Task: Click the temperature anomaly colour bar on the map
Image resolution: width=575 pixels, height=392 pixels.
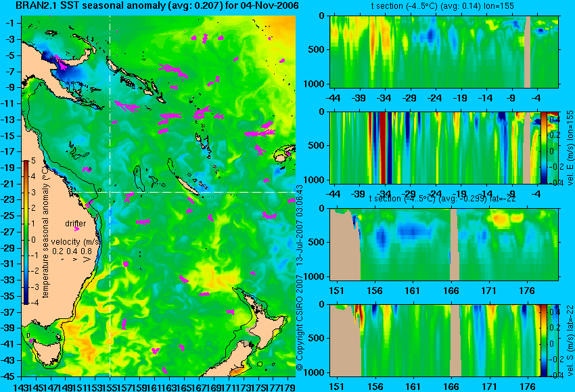Action: coord(26,232)
